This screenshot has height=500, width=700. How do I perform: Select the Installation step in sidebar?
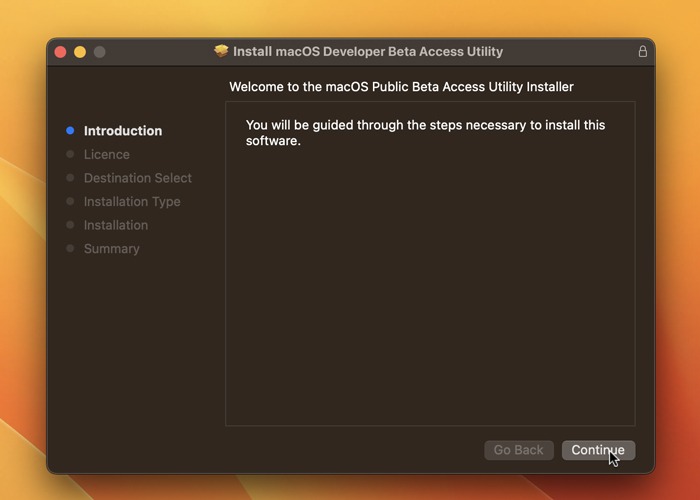click(x=116, y=225)
